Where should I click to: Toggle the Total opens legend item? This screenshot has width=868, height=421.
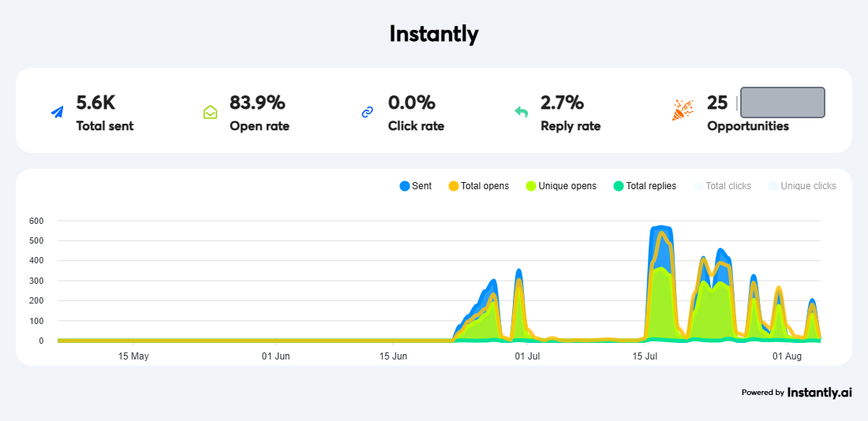point(478,186)
